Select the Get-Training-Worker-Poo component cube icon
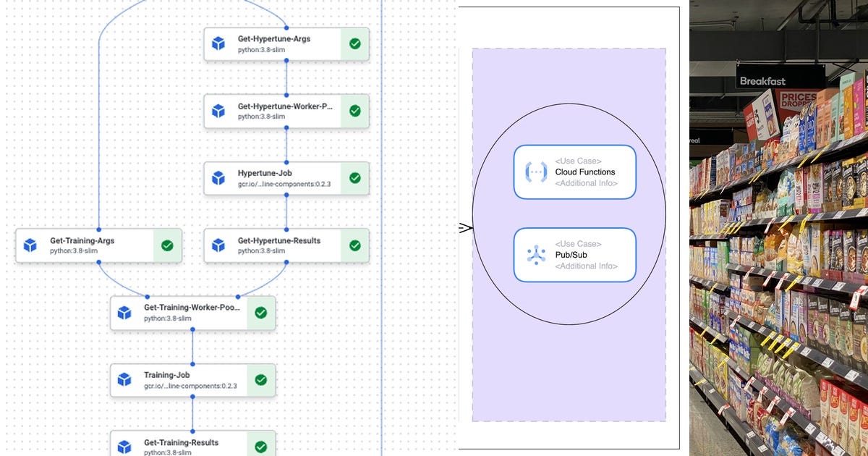This screenshot has width=868, height=456. coord(125,312)
